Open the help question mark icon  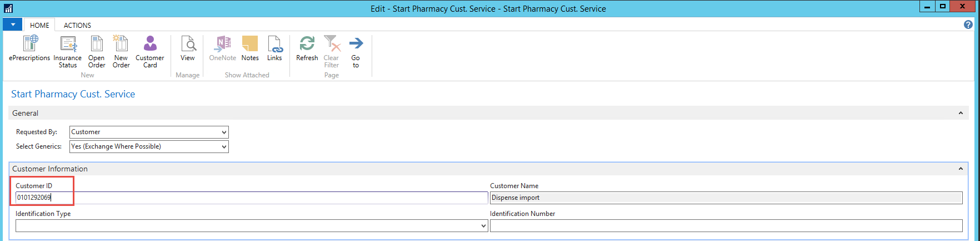tap(968, 24)
